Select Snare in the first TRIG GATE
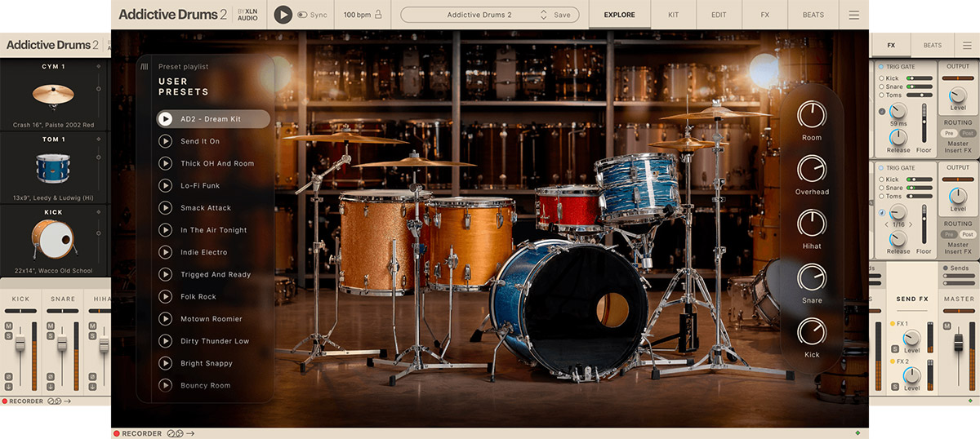This screenshot has height=439, width=980. click(881, 86)
